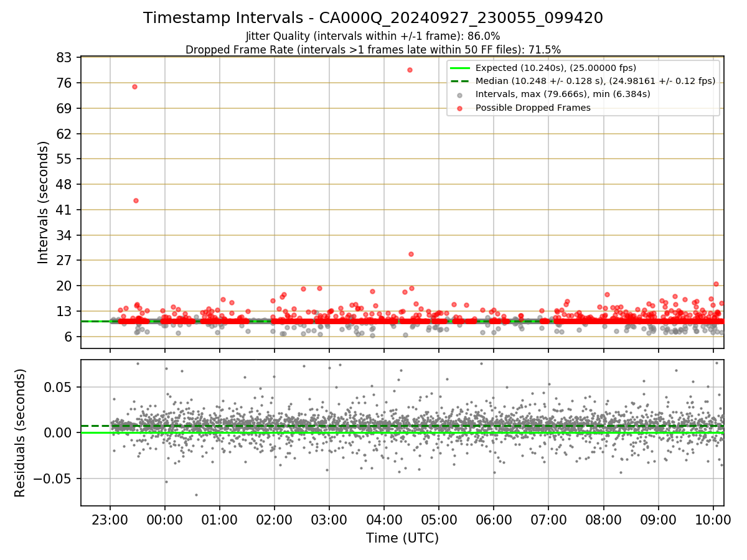Select the 'Dropped Frame Rate' 71.5% subtitle line
Screen dimensions: 747x560
click(x=373, y=49)
